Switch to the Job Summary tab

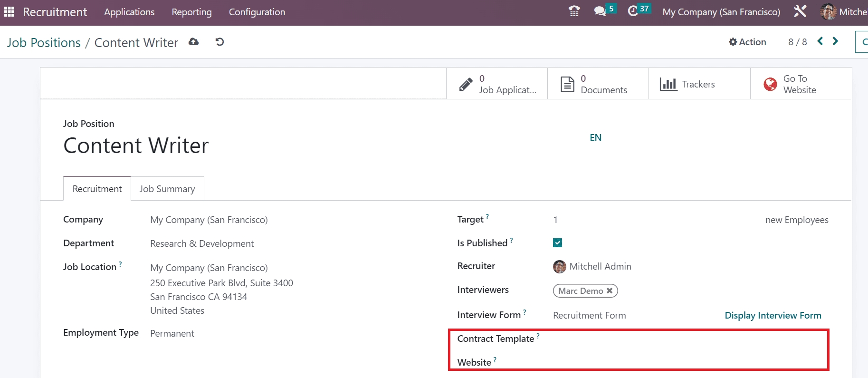point(167,189)
